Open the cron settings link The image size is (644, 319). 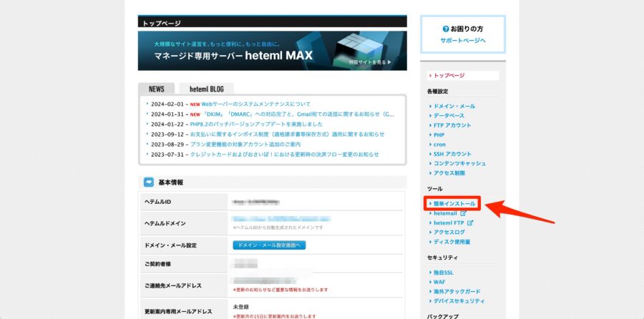pos(439,144)
